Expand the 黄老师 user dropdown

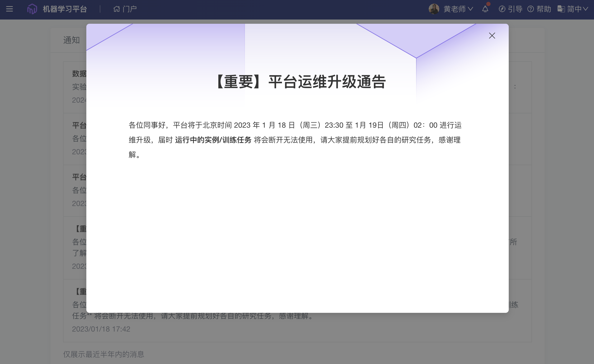tap(454, 9)
